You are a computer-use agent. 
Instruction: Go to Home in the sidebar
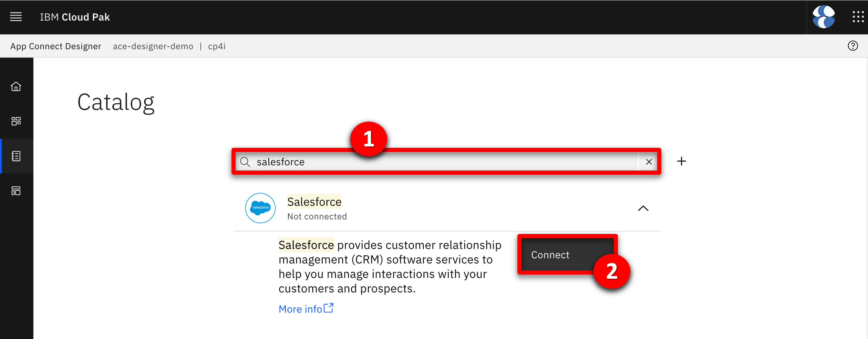[16, 86]
